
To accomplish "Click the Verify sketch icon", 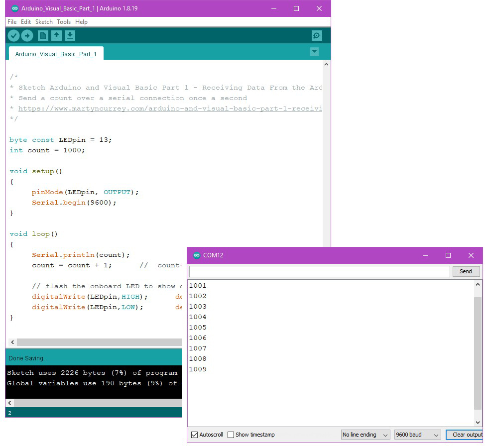I will [x=13, y=35].
